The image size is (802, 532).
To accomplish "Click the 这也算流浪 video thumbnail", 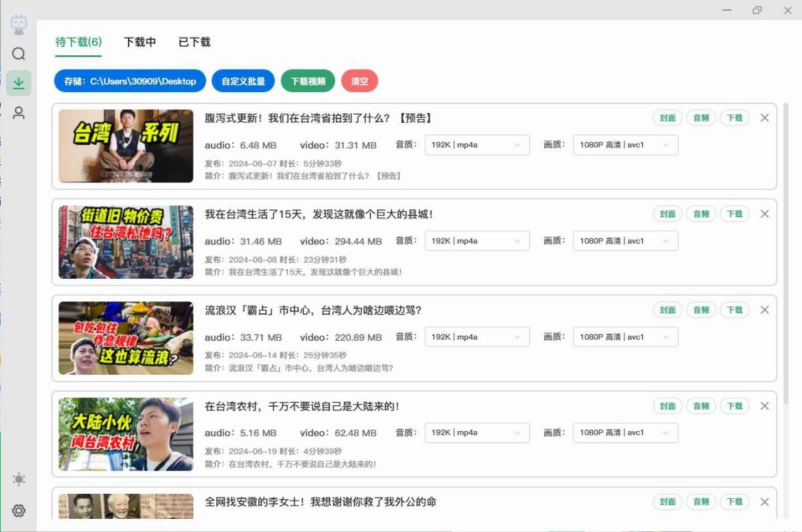I will coord(126,338).
